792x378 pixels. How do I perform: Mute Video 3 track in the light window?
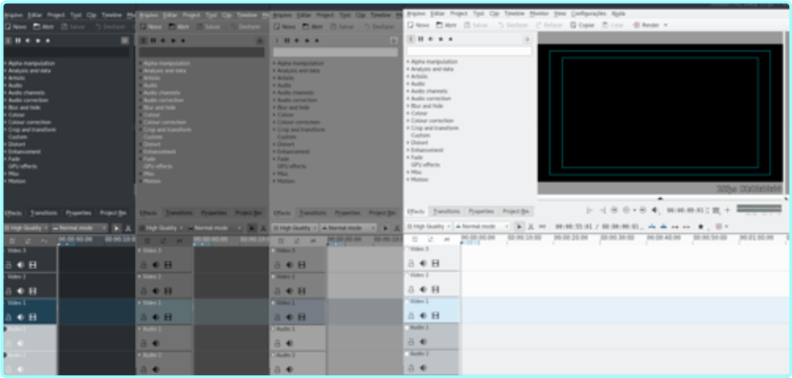pos(423,263)
